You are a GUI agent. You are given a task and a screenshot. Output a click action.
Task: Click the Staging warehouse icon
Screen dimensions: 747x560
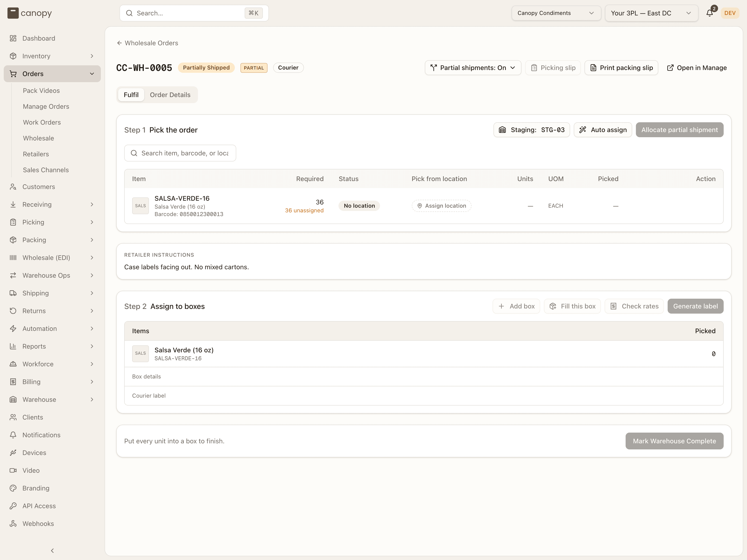coord(502,130)
